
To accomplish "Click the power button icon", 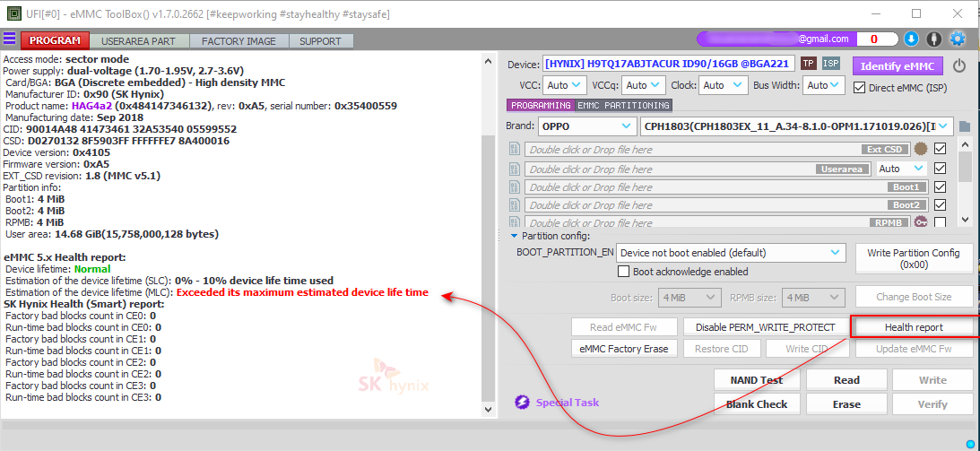I will 958,65.
